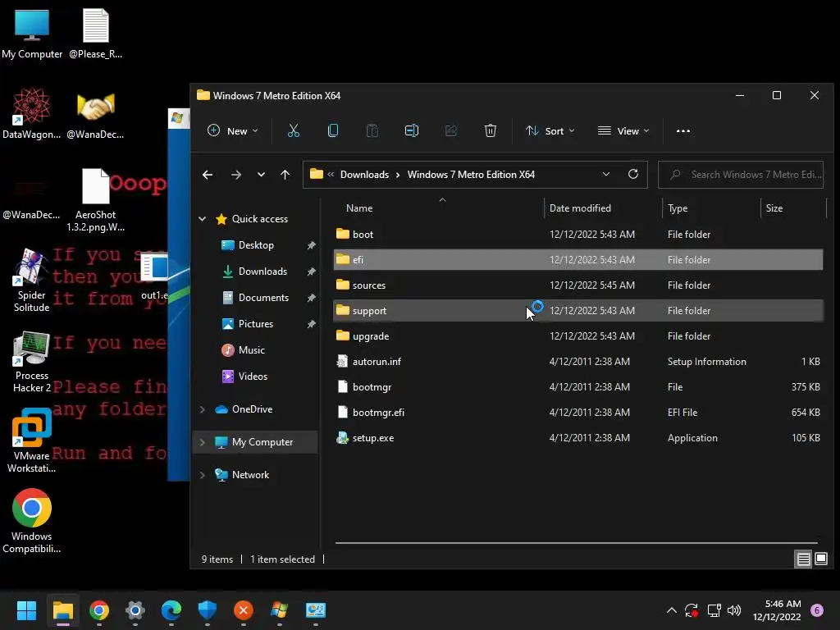Image resolution: width=840 pixels, height=630 pixels.
Task: Open the recent locations dropdown arrow
Action: click(x=261, y=175)
